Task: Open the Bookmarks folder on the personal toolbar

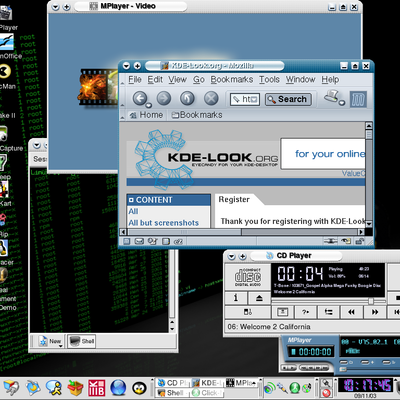Action: (197, 115)
